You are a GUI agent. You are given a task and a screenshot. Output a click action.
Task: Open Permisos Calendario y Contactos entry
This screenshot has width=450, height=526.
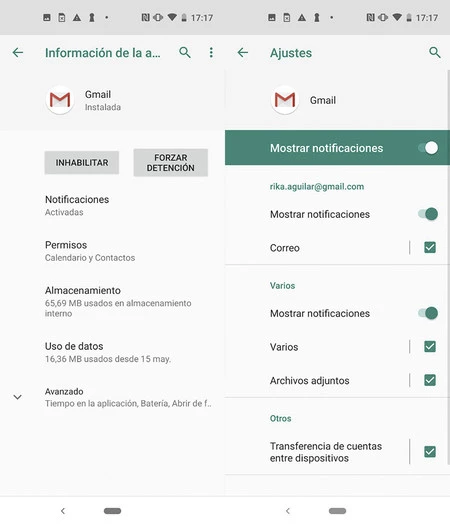[112, 251]
